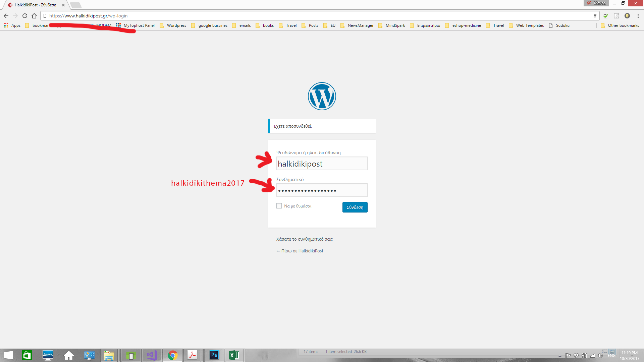Expand the Other bookmarks folder
644x362 pixels.
tap(620, 25)
